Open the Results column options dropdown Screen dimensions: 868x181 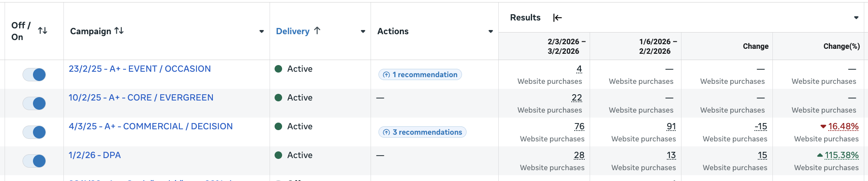click(856, 18)
